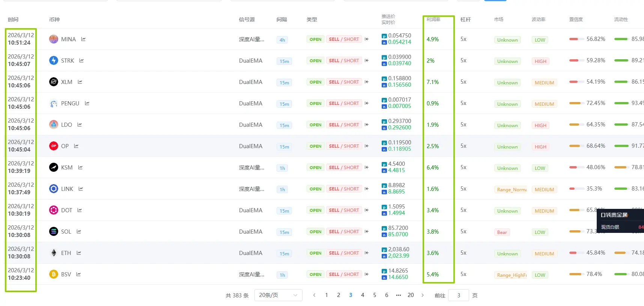Select page 5 in pagination
Viewport: 644px width, 306px height.
tap(375, 295)
